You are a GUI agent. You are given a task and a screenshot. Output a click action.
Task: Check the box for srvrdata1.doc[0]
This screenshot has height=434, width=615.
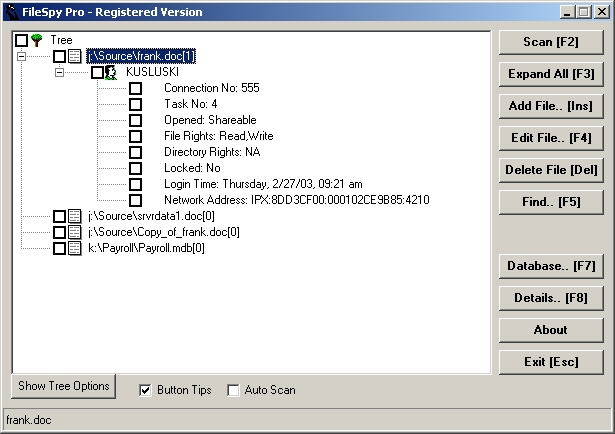pyautogui.click(x=59, y=216)
